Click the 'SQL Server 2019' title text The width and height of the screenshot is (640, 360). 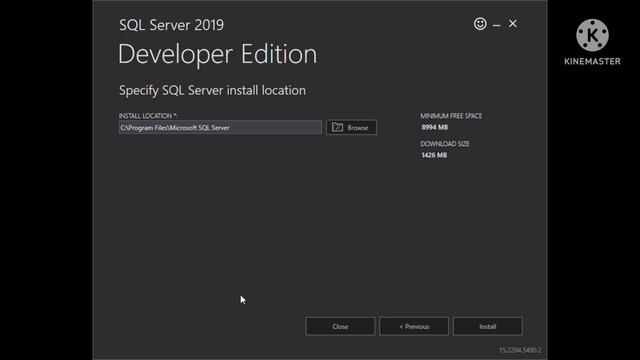pyautogui.click(x=171, y=25)
